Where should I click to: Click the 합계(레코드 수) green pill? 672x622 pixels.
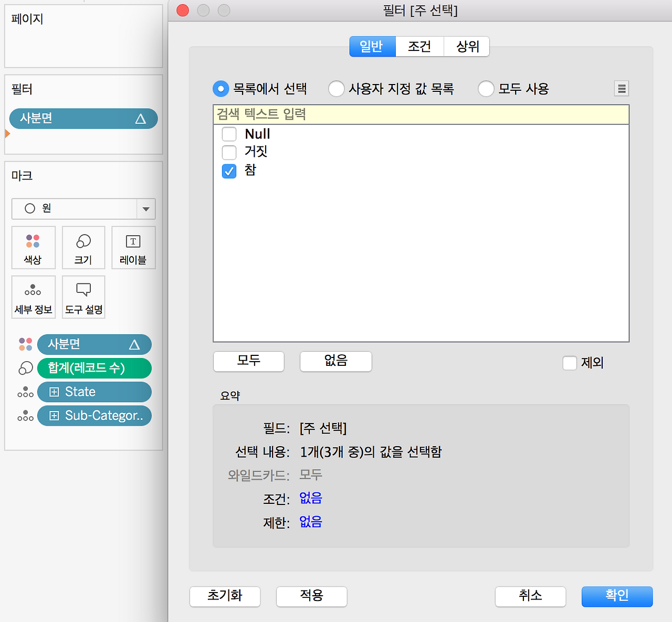click(x=94, y=368)
